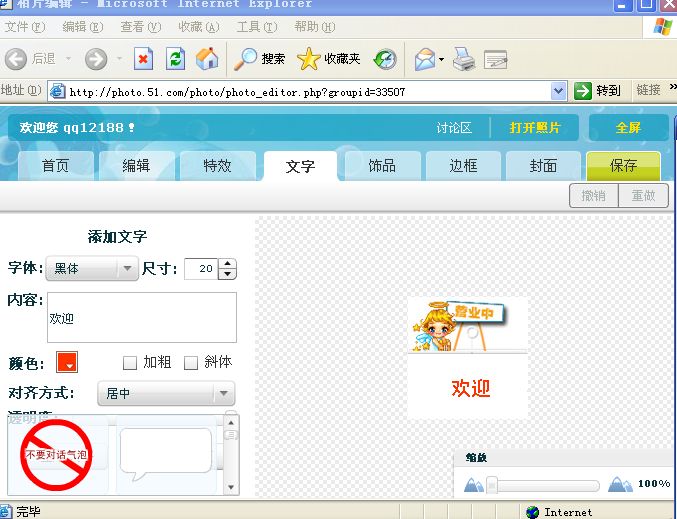Click the Mail envelope icon
This screenshot has height=519, width=677.
[x=425, y=59]
